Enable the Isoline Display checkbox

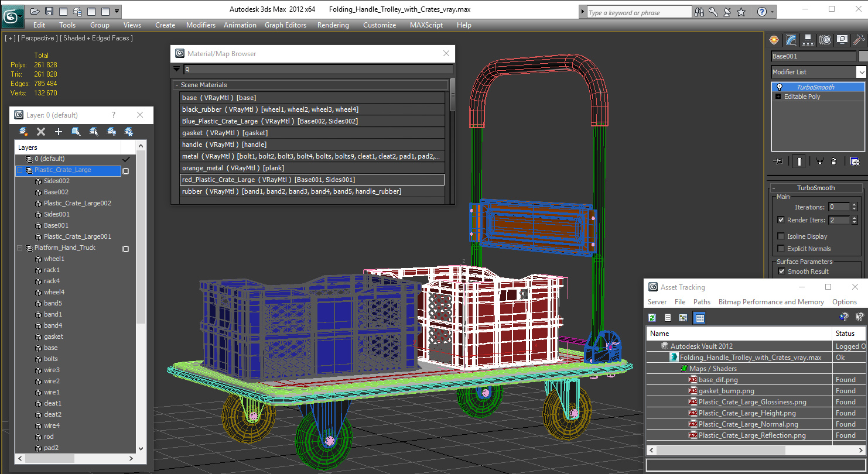[x=781, y=236]
